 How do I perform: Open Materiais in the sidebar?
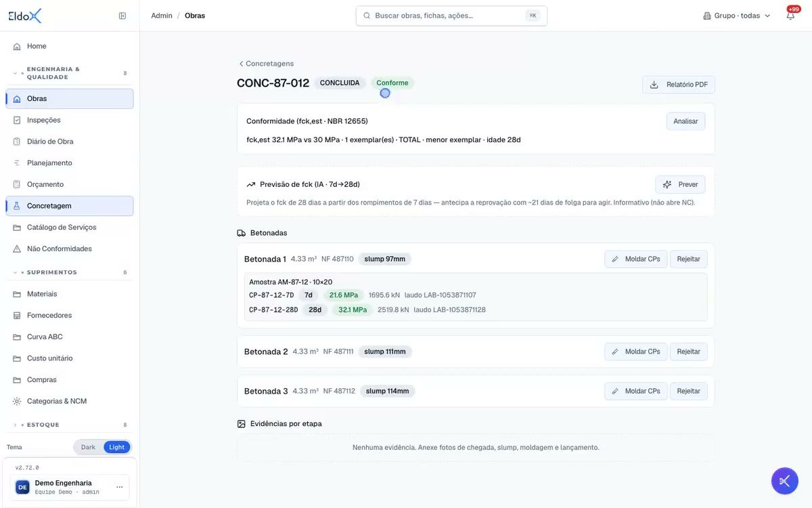tap(70, 294)
